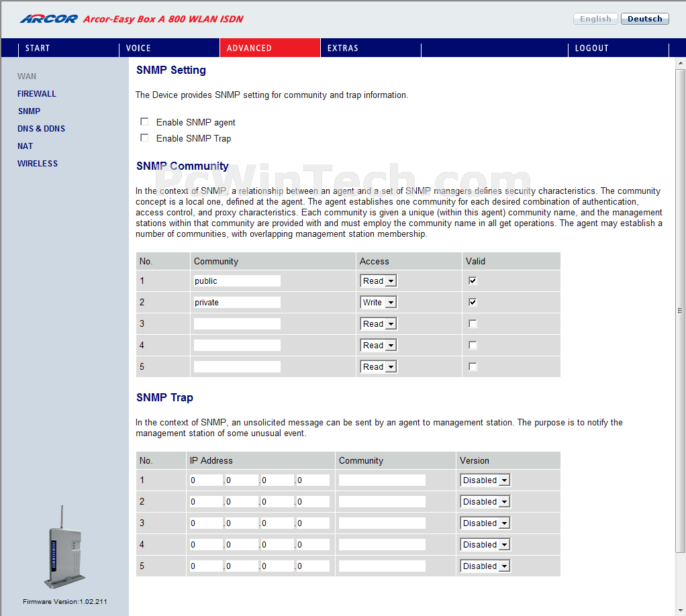This screenshot has height=616, width=686.
Task: Switch language to English
Action: [595, 19]
